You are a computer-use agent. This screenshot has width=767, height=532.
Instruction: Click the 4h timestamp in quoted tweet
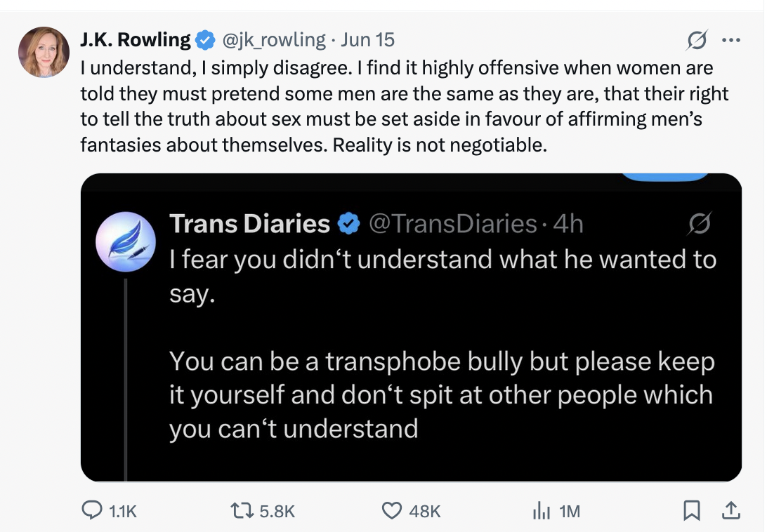pyautogui.click(x=568, y=223)
